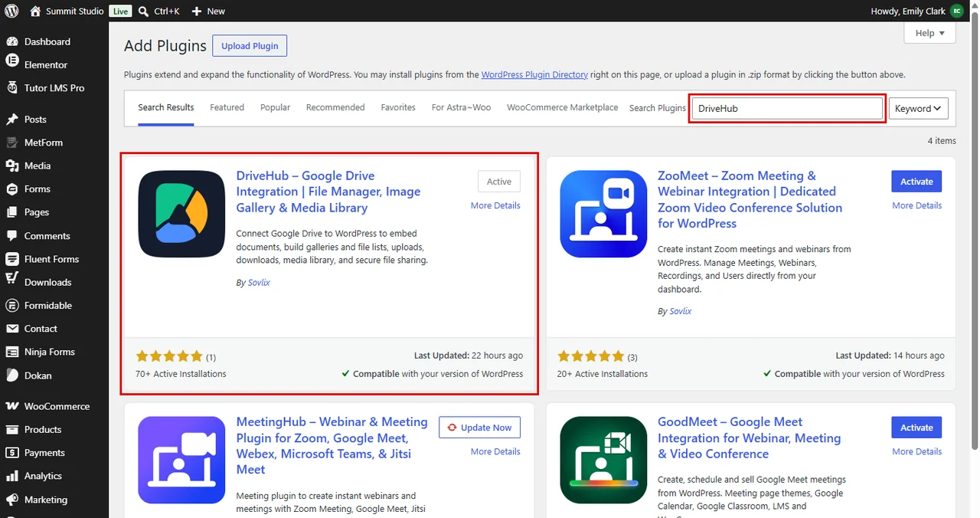Screen dimensions: 980x518
Task: Open the New menu in admin bar
Action: pyautogui.click(x=208, y=11)
